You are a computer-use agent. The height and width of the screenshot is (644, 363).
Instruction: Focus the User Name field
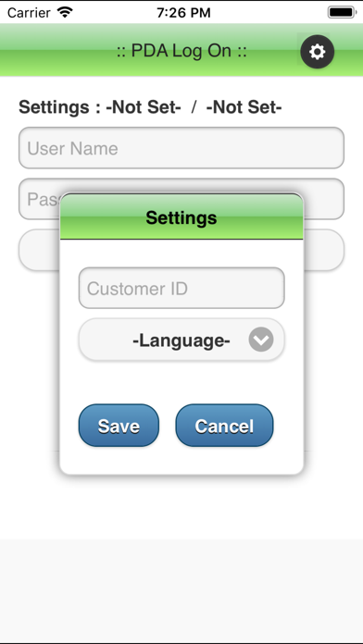pos(181,148)
